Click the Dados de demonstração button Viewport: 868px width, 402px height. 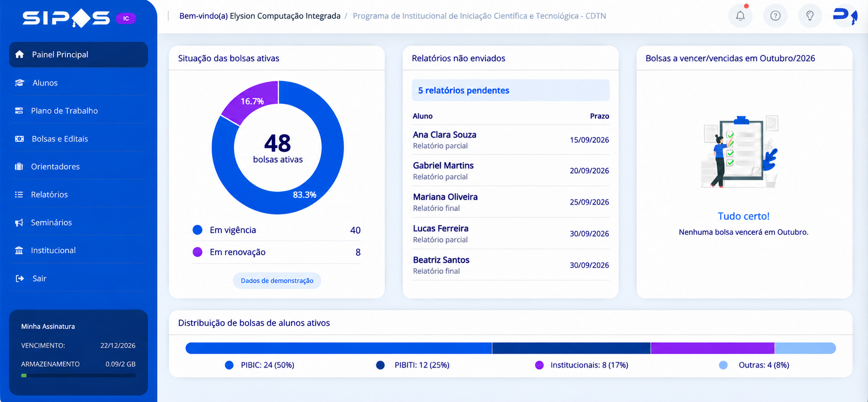(x=277, y=280)
